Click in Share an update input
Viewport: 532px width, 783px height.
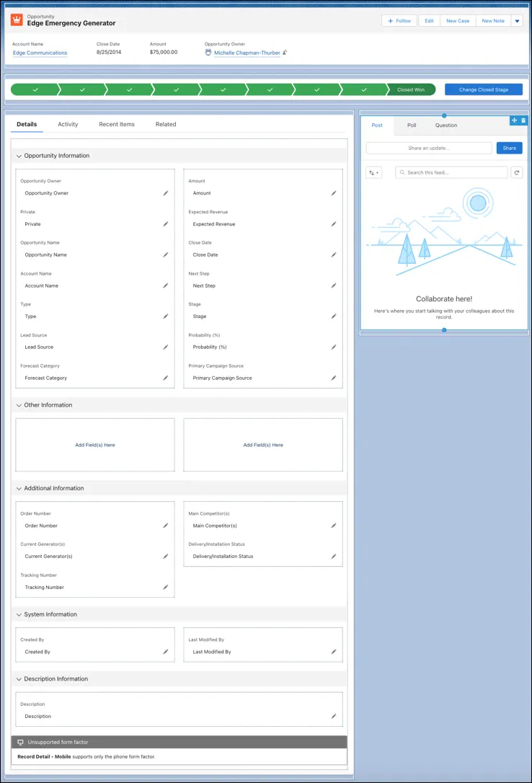429,149
